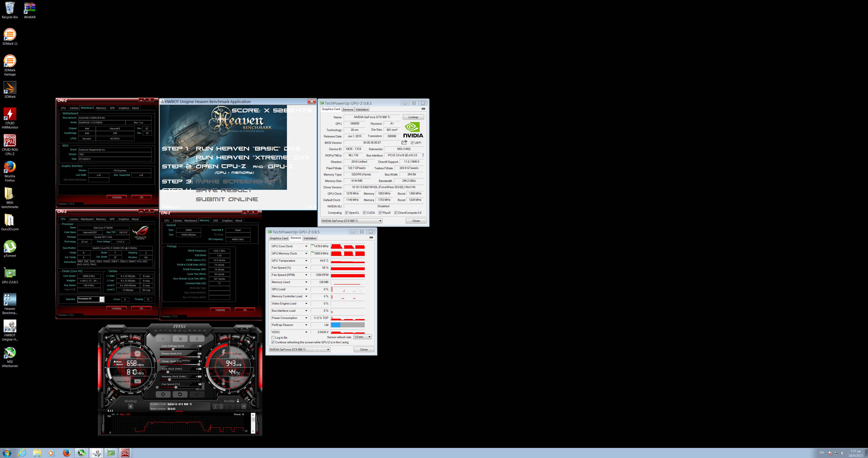
Task: Click the Lookup button in GPU-Z
Action: (x=413, y=117)
